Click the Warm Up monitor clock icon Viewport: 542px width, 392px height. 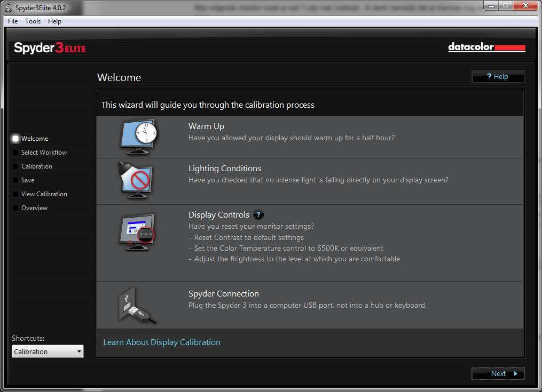(x=138, y=137)
